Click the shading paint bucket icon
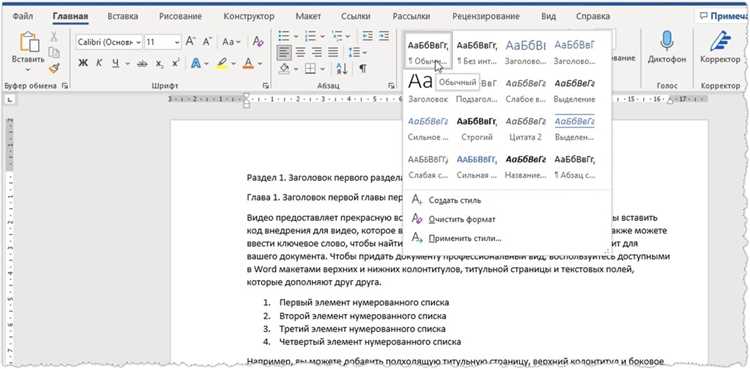The height and width of the screenshot is (369, 750). 284,68
